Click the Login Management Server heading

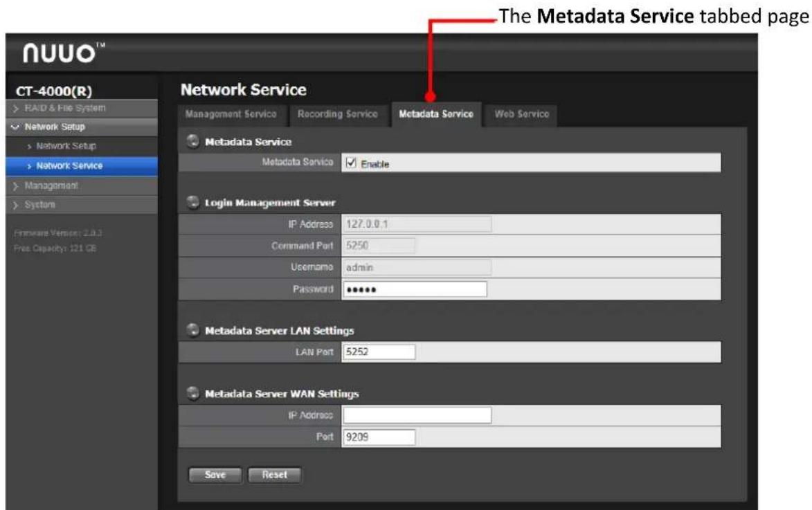tap(271, 203)
